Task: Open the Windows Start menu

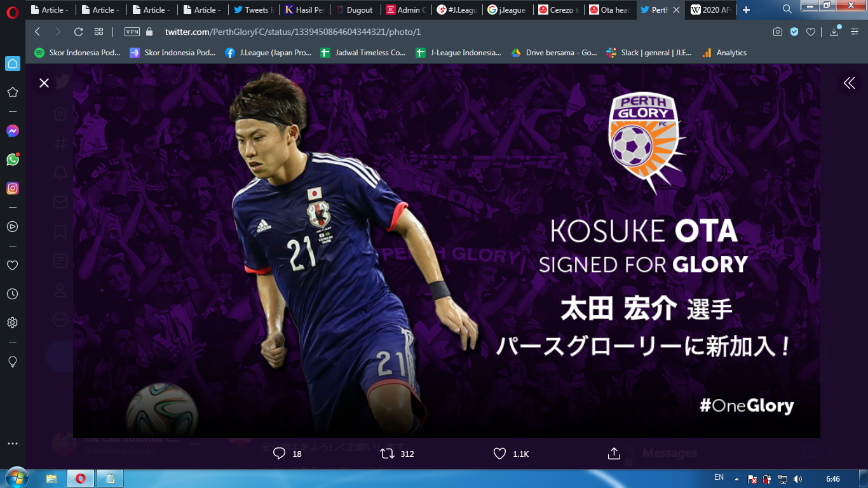Action: point(17,478)
